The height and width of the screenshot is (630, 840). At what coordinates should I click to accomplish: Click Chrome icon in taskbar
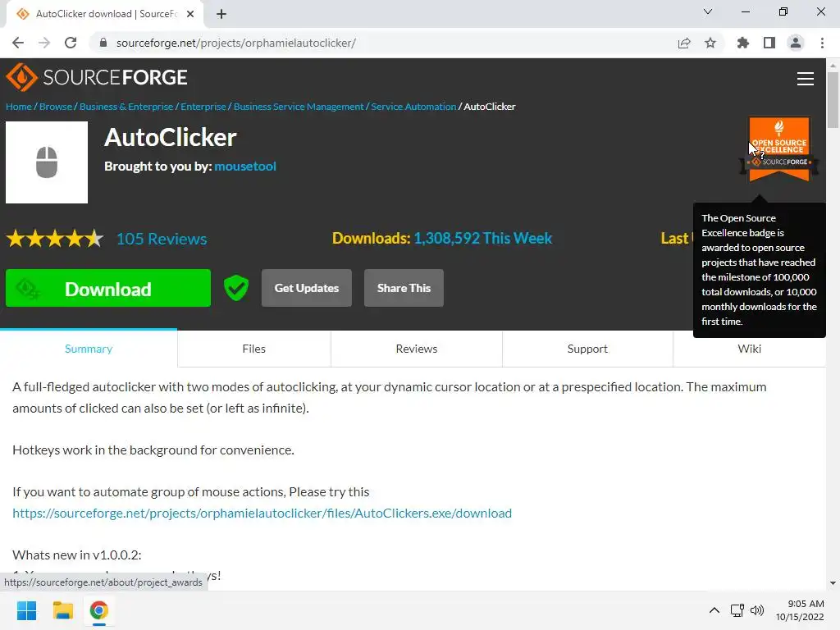(98, 610)
